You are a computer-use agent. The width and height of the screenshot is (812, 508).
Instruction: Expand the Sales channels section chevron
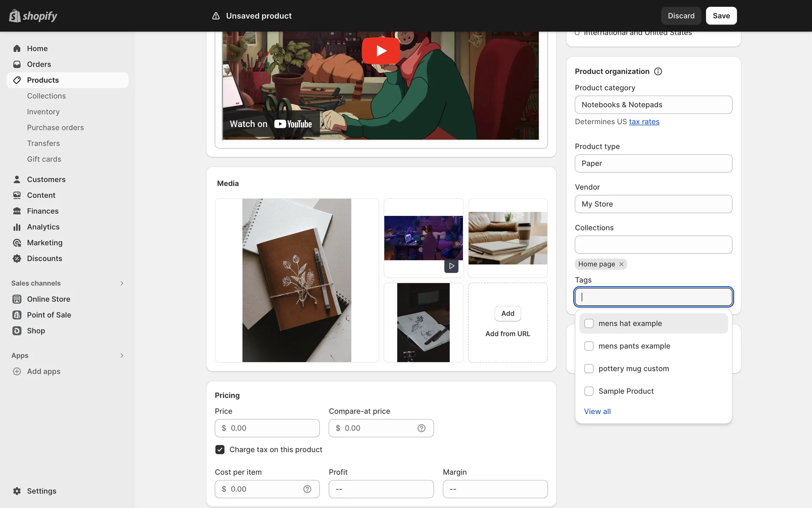point(122,283)
